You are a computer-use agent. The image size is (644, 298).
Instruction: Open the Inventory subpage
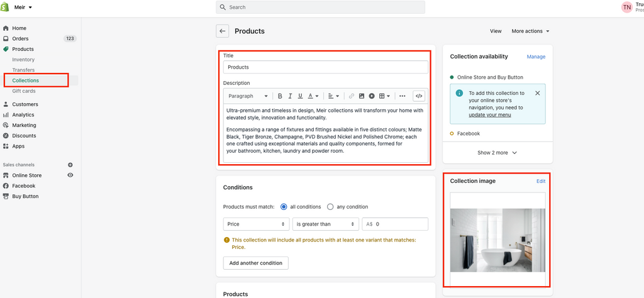coord(23,60)
